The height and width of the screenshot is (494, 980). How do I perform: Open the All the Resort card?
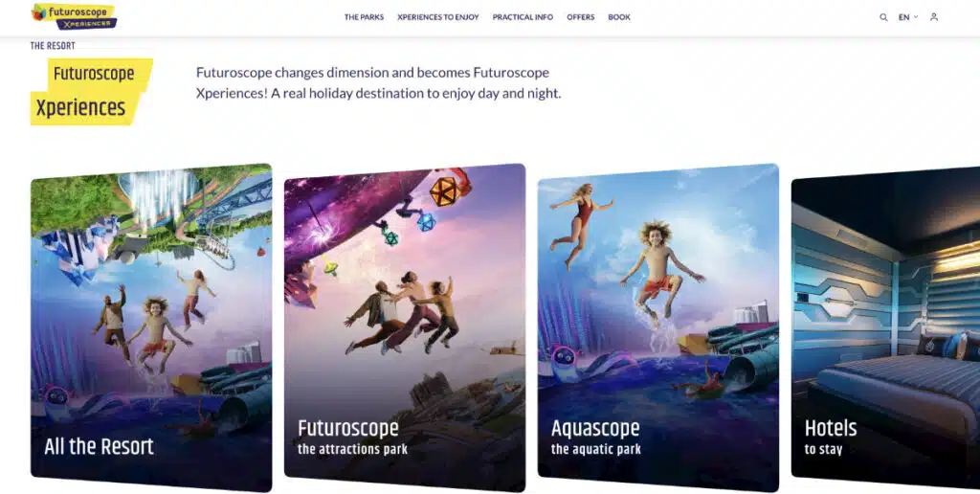click(x=151, y=327)
